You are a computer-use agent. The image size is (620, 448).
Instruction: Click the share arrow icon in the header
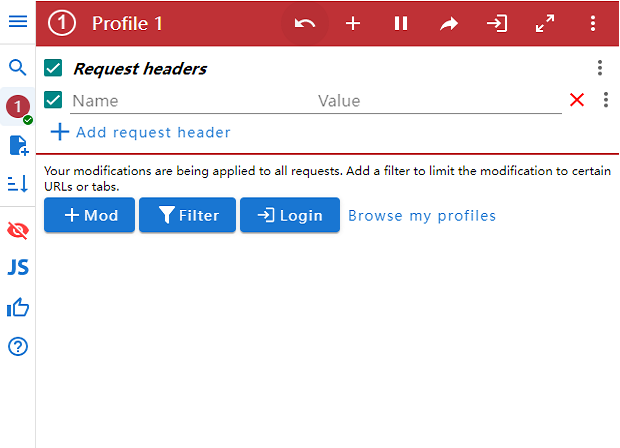(x=449, y=23)
